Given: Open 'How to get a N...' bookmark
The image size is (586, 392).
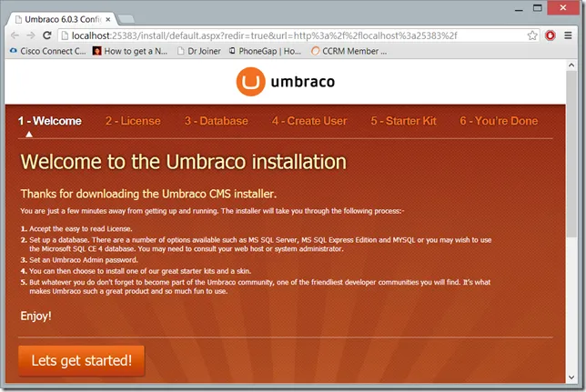Looking at the screenshot, I should [130, 51].
